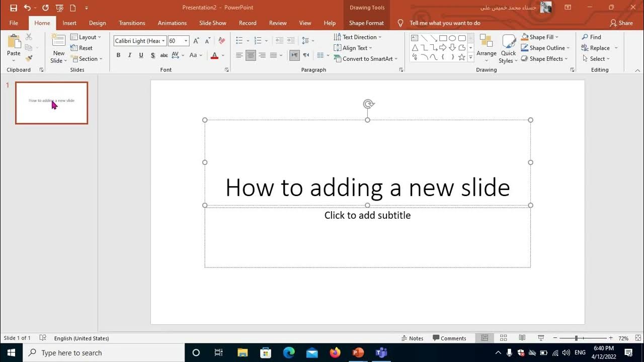Expand the Layout dropdown
The width and height of the screenshot is (644, 362).
(x=86, y=37)
